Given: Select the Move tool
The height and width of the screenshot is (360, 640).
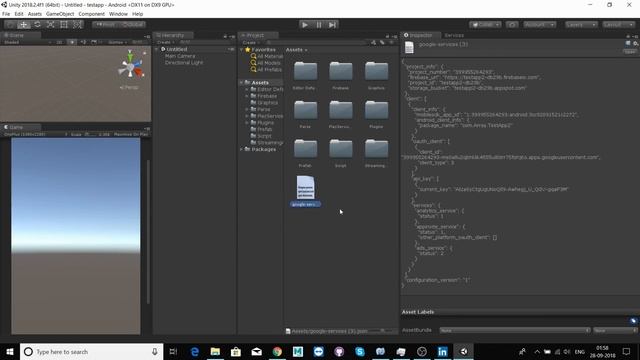Looking at the screenshot, I should pos(24,24).
